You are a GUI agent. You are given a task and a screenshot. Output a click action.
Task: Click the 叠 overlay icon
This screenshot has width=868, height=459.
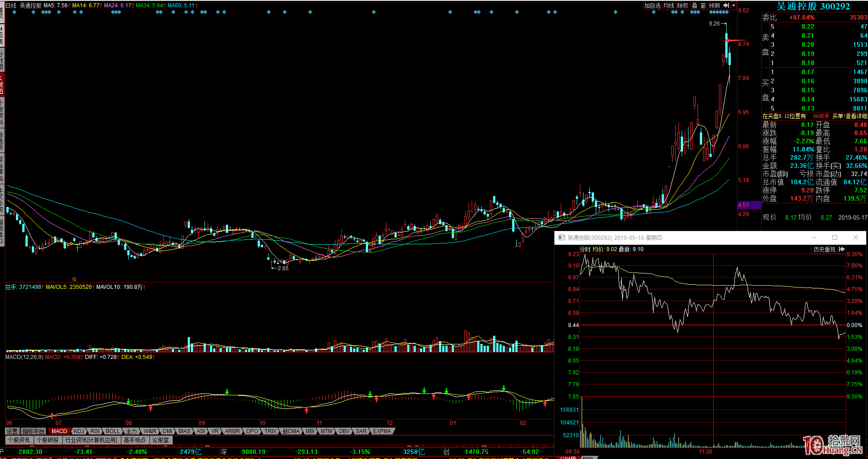[x=694, y=5]
